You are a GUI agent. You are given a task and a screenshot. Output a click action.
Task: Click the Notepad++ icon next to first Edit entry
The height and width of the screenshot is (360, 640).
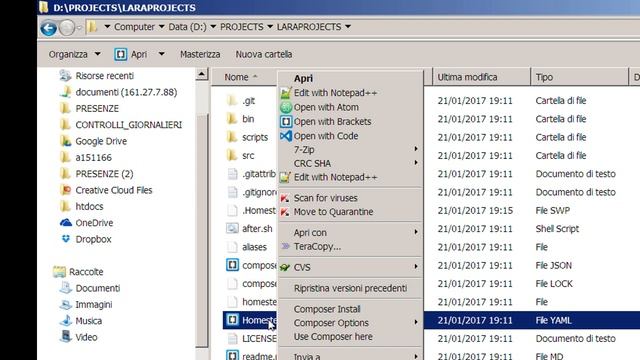pos(286,93)
